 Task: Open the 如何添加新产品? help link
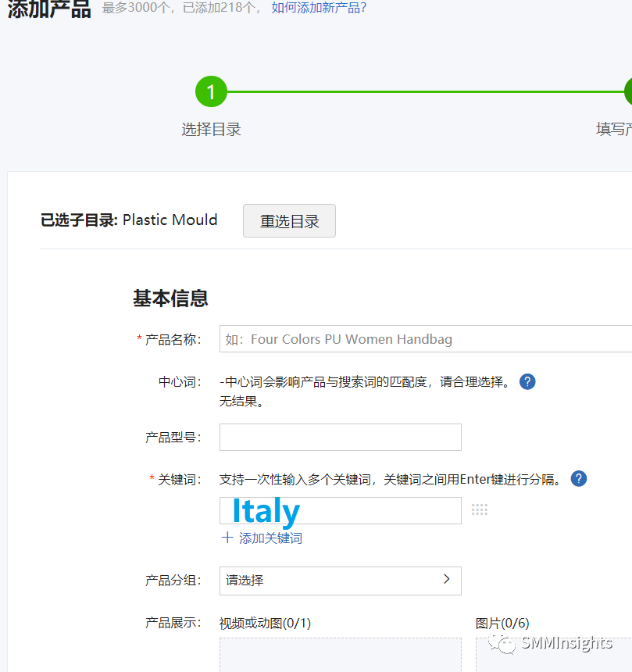pyautogui.click(x=319, y=8)
